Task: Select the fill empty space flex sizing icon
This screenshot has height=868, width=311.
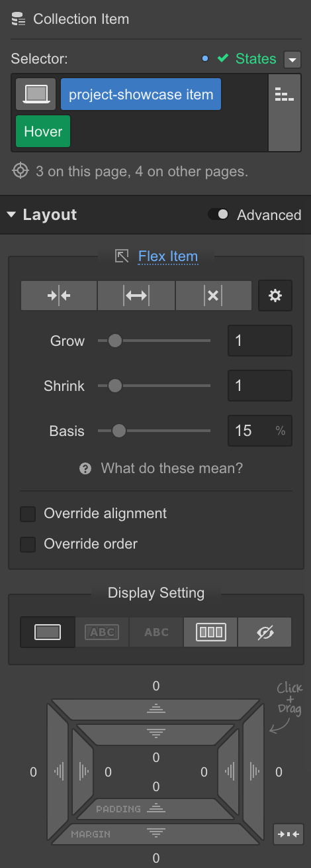Action: tap(136, 296)
